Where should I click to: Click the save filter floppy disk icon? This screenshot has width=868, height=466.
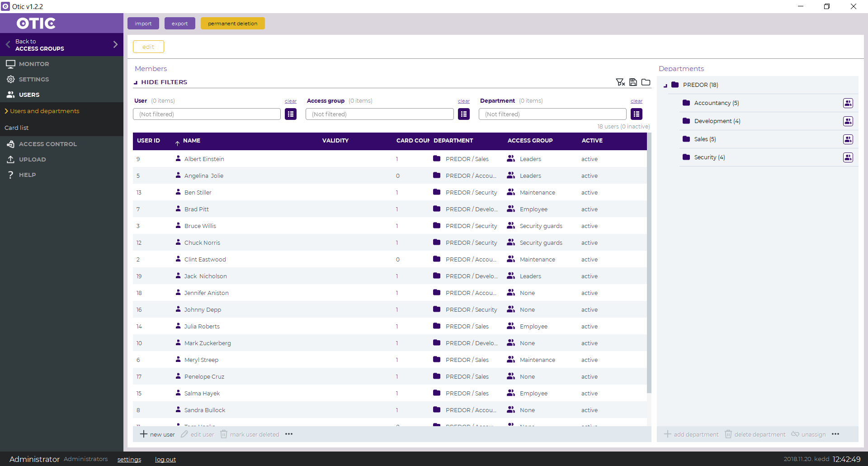pos(633,82)
